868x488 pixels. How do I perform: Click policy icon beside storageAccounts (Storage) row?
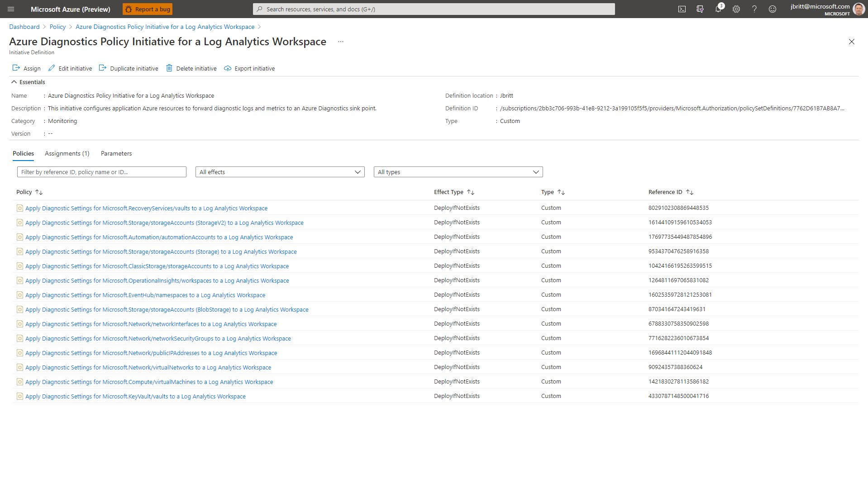[20, 251]
